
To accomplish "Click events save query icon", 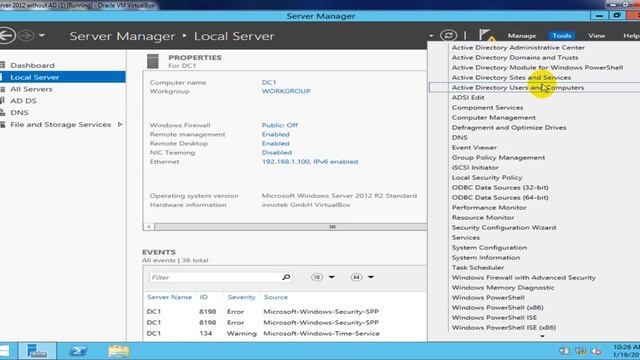I will click(356, 277).
